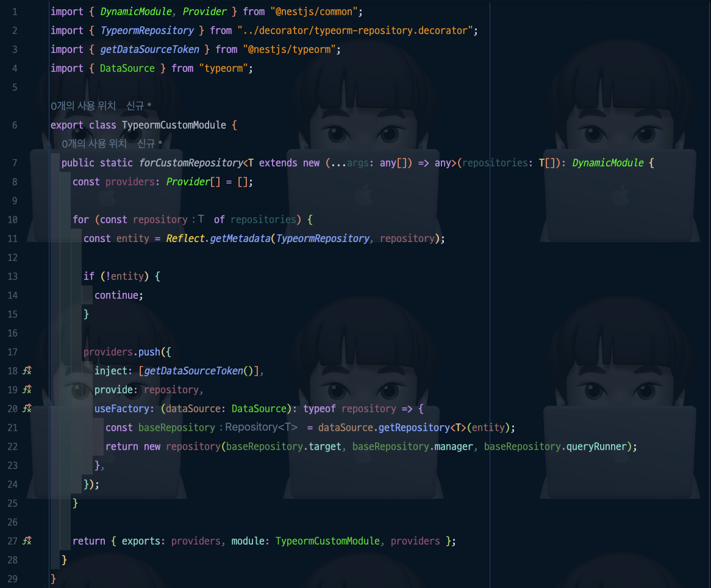Click the ': T' inlay type hint on line 10
This screenshot has height=588, width=711.
(x=198, y=220)
